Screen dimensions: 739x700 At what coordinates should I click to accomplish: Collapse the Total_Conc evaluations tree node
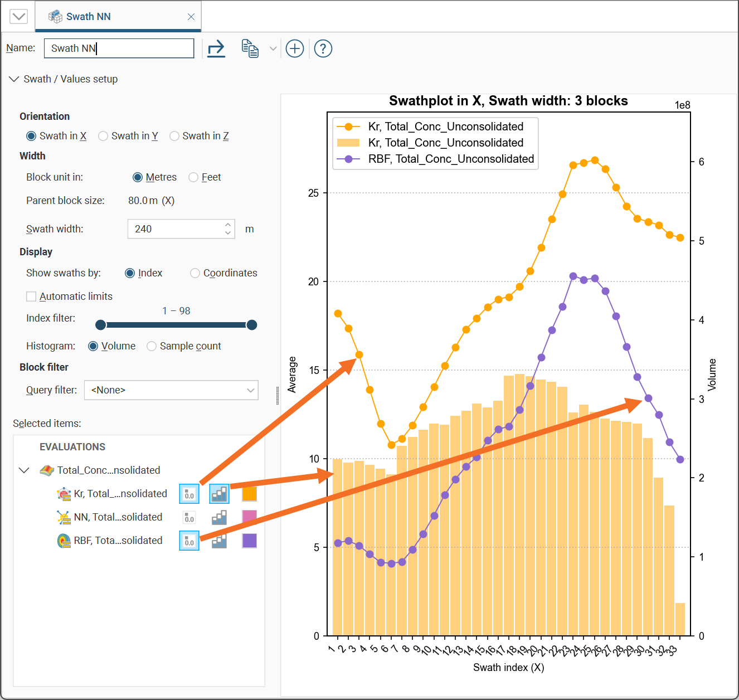pos(24,470)
